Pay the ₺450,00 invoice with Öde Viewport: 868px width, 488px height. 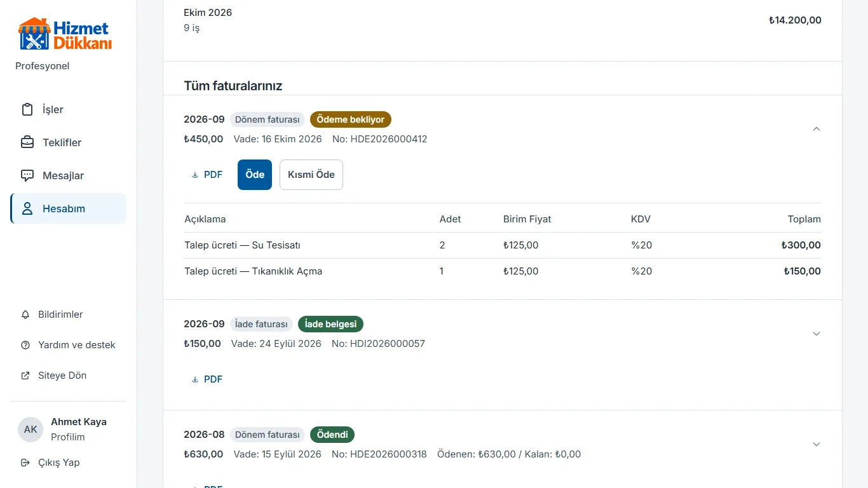tap(255, 175)
